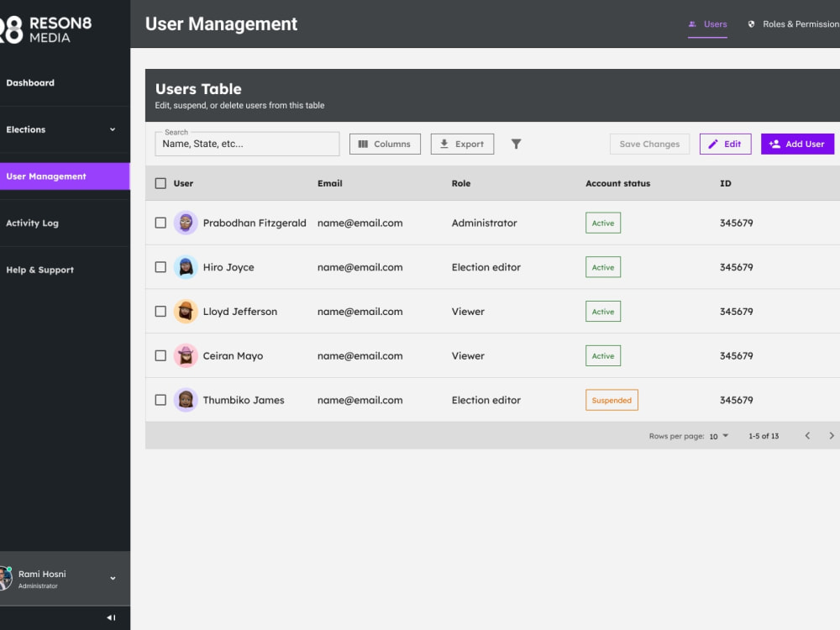The image size is (840, 630).
Task: Click the RESON8 MEDIA logo
Action: (x=45, y=29)
